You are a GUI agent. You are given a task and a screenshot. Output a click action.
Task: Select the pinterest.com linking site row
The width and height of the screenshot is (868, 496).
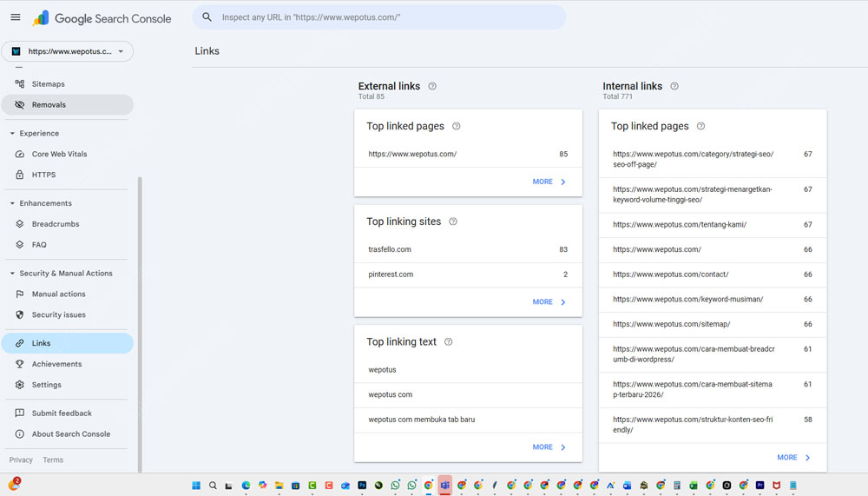[469, 274]
